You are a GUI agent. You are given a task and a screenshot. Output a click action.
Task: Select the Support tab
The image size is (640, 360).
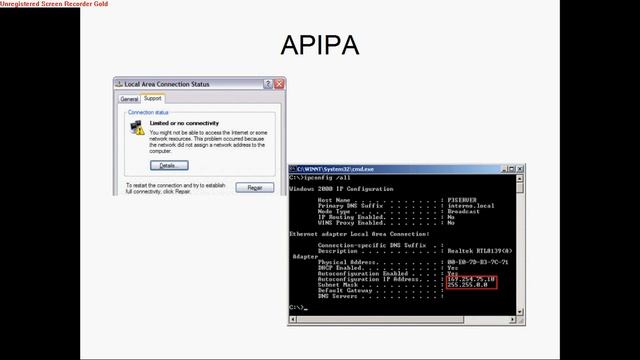[153, 98]
